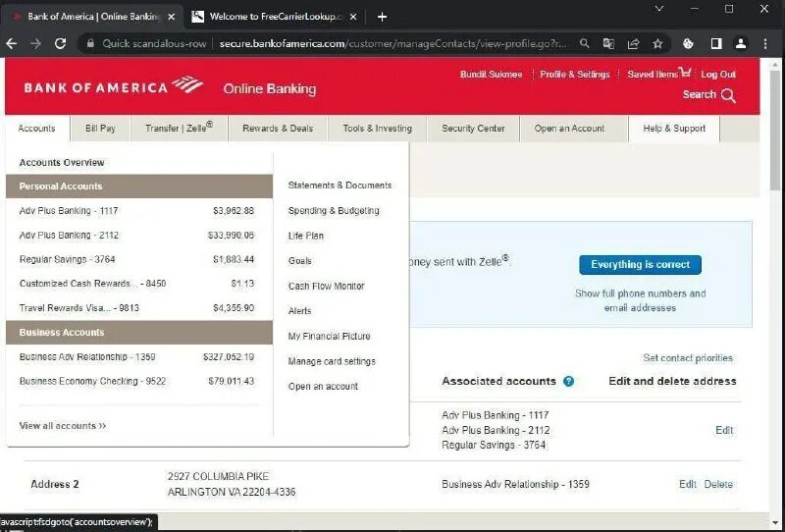This screenshot has height=532, width=785.
Task: Open the Chrome three-dot menu
Action: tap(765, 43)
